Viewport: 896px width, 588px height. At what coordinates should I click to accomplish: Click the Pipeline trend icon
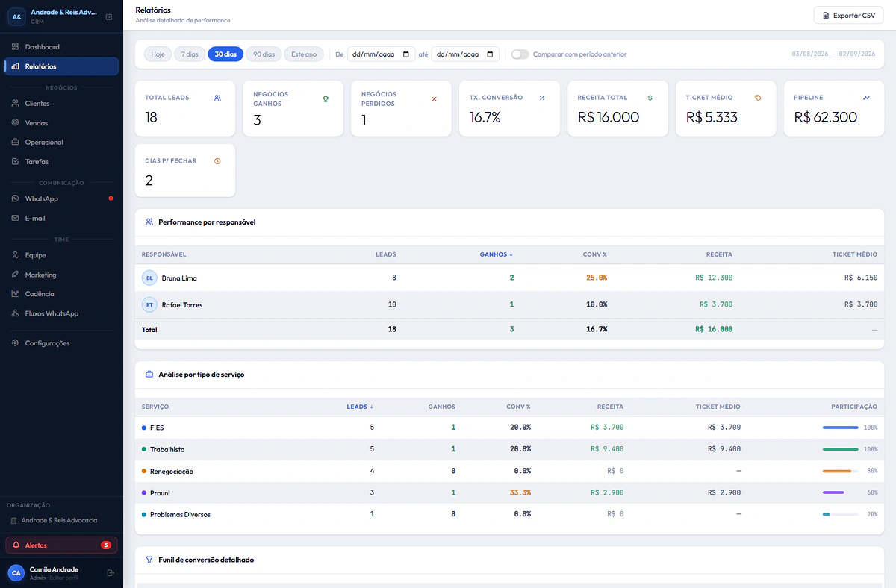coord(866,98)
